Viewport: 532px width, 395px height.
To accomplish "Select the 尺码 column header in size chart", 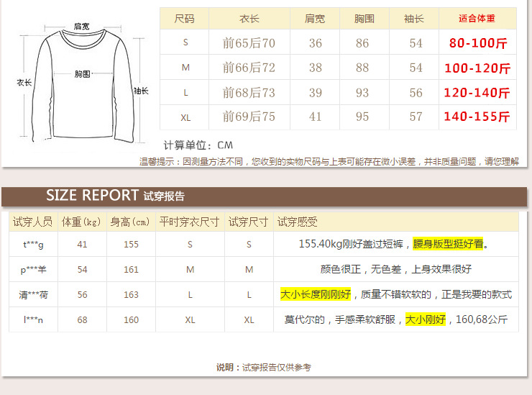I will (x=185, y=19).
